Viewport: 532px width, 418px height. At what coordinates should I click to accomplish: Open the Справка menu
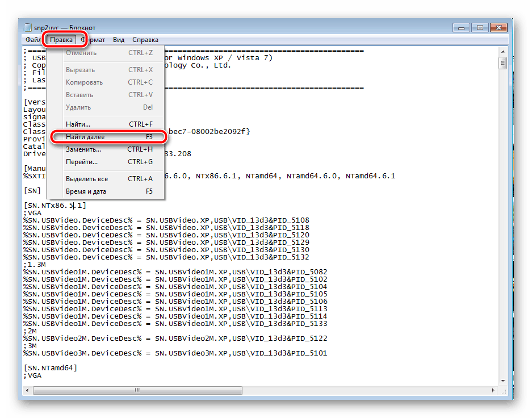tap(145, 40)
